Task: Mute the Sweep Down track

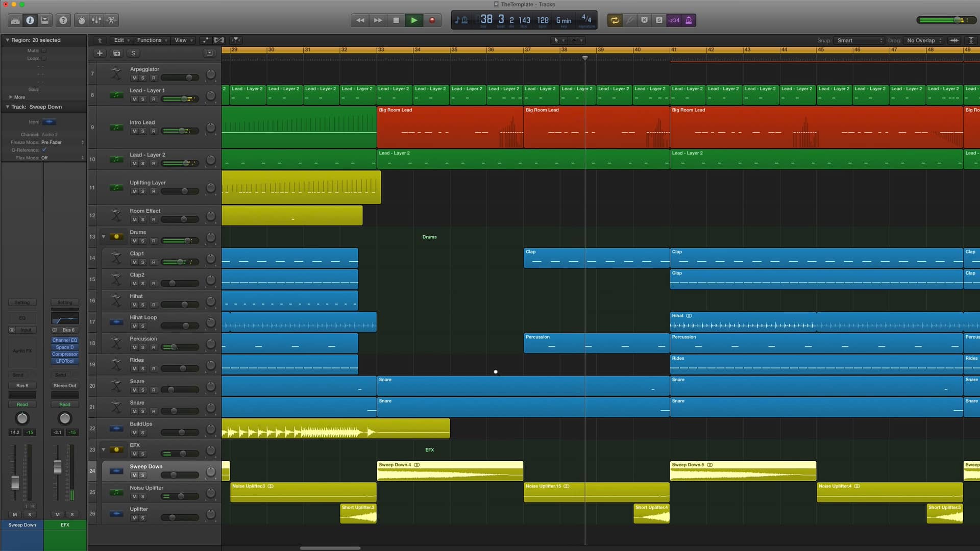Action: coord(134,475)
